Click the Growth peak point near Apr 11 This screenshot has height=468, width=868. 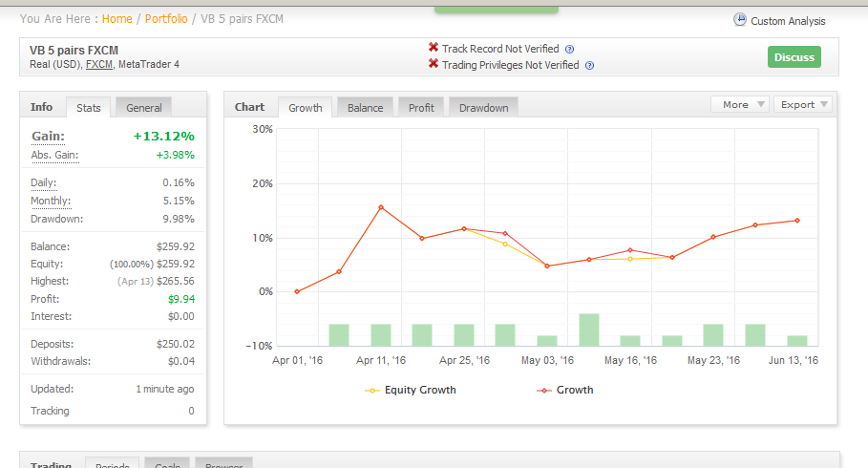[x=381, y=207]
